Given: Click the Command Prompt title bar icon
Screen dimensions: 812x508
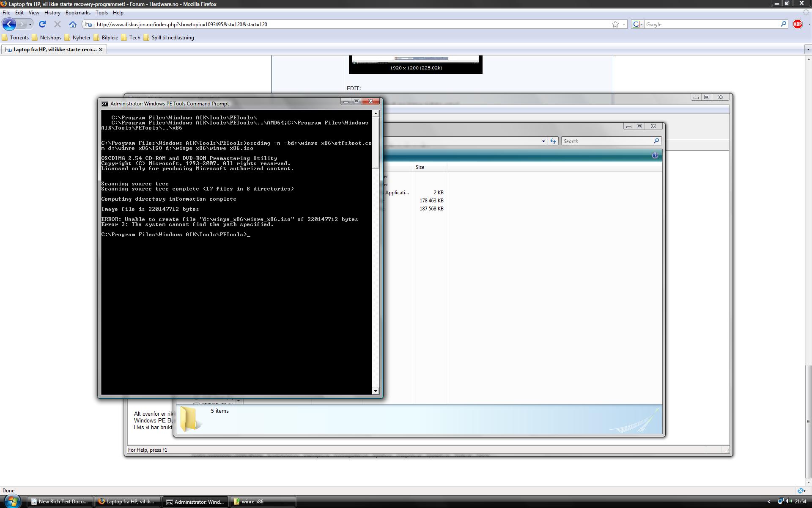Looking at the screenshot, I should [x=105, y=104].
